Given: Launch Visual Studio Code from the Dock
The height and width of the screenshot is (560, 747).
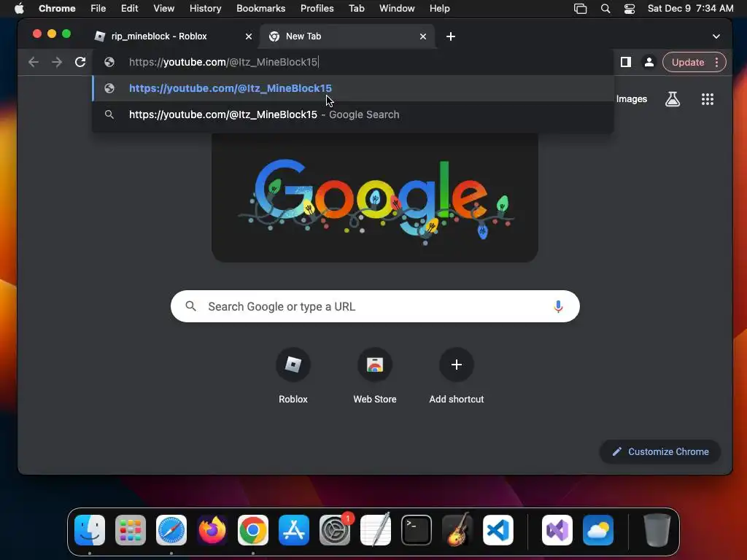Looking at the screenshot, I should (498, 530).
